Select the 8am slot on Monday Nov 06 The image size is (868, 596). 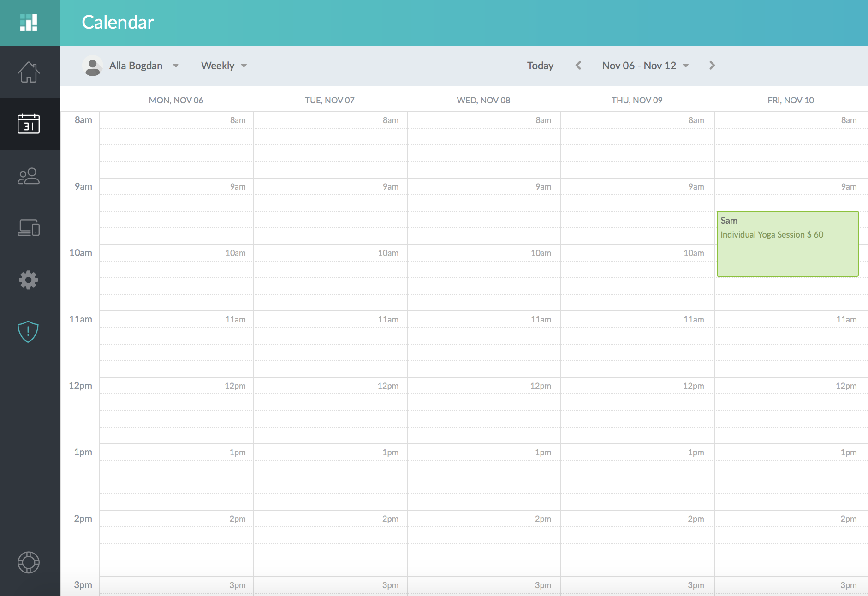tap(176, 120)
